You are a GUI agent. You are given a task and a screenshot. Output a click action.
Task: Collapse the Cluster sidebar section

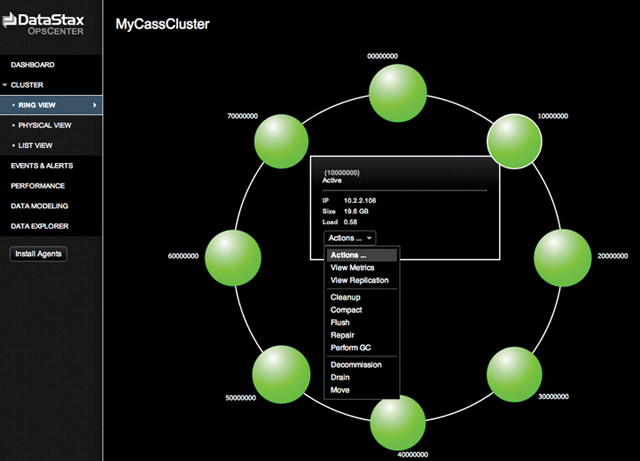(x=5, y=85)
